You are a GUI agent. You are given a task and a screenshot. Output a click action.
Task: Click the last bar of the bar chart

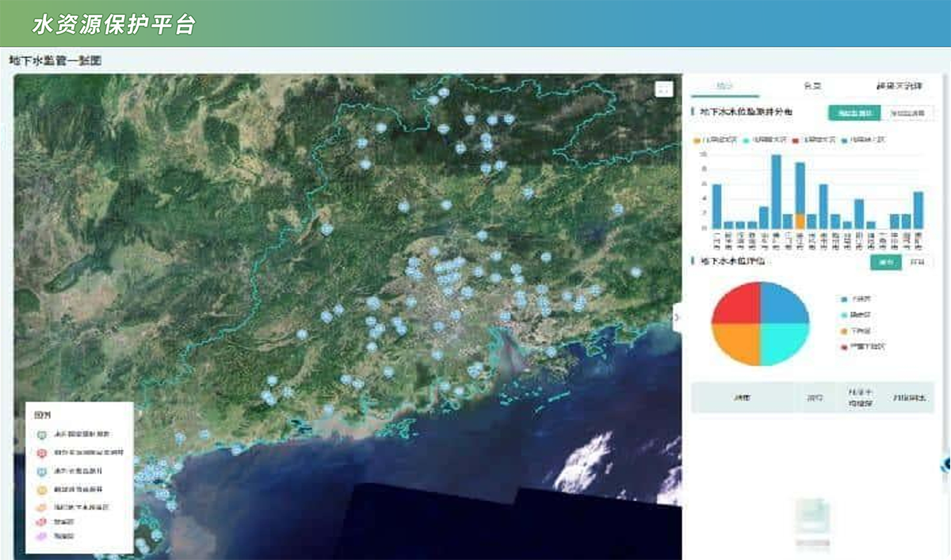click(918, 210)
